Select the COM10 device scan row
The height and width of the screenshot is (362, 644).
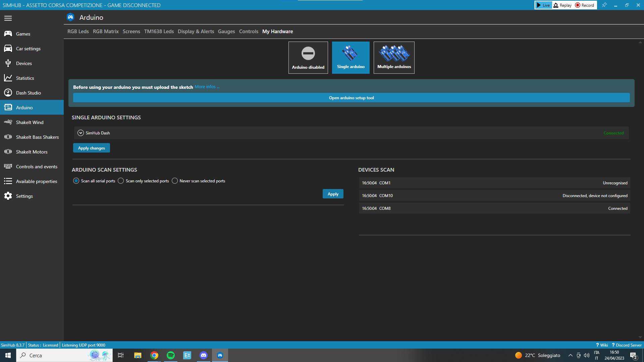pos(494,196)
